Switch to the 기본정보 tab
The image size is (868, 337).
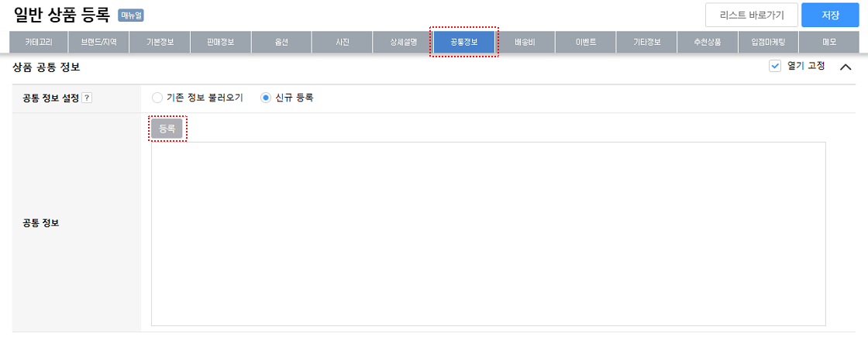tap(160, 42)
